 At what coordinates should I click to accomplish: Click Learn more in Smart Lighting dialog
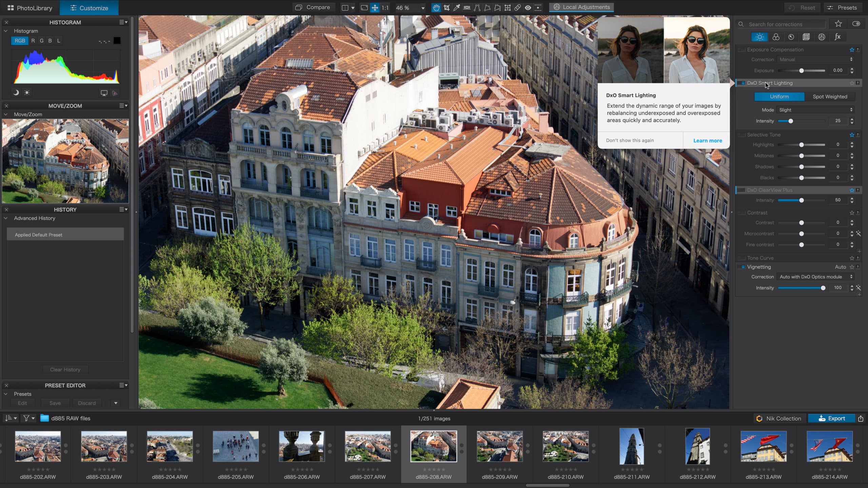pyautogui.click(x=707, y=140)
